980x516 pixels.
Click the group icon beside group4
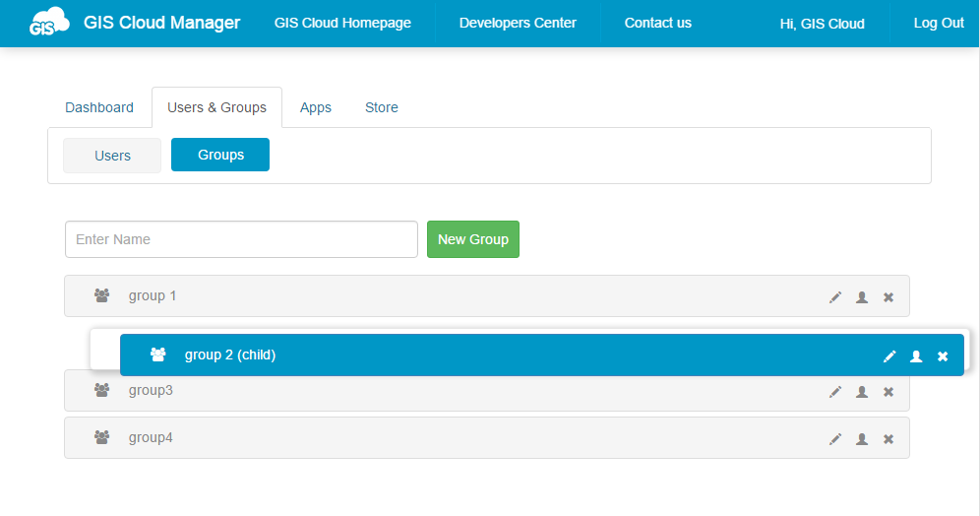pyautogui.click(x=102, y=437)
